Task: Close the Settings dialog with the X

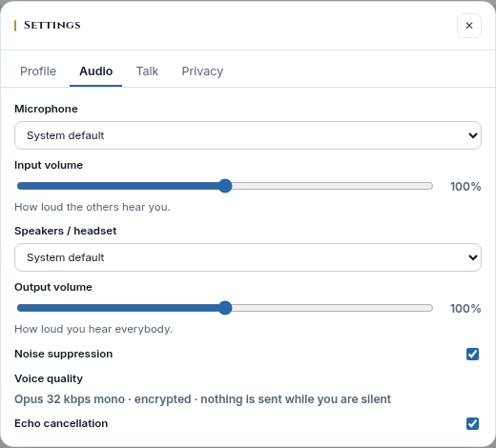Action: point(469,26)
